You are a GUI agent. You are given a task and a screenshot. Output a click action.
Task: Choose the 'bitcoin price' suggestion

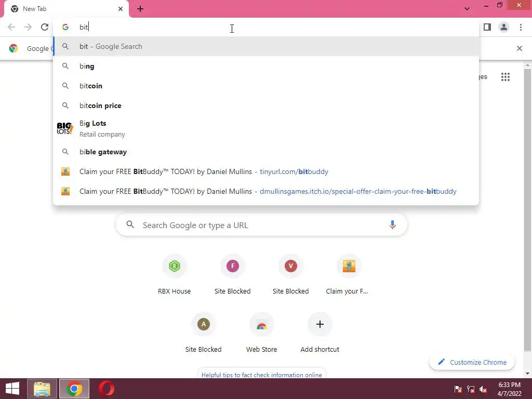click(266, 105)
